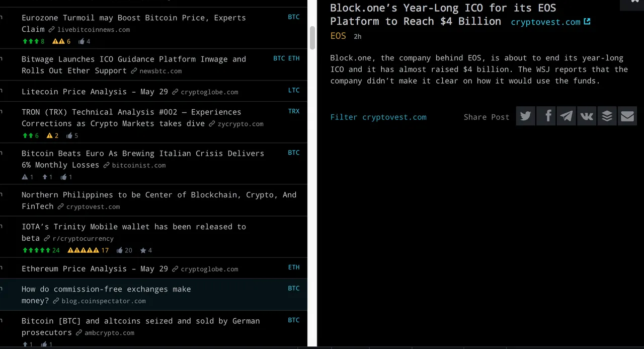Open Northern Philippines Blockchain Center headline

click(x=159, y=200)
